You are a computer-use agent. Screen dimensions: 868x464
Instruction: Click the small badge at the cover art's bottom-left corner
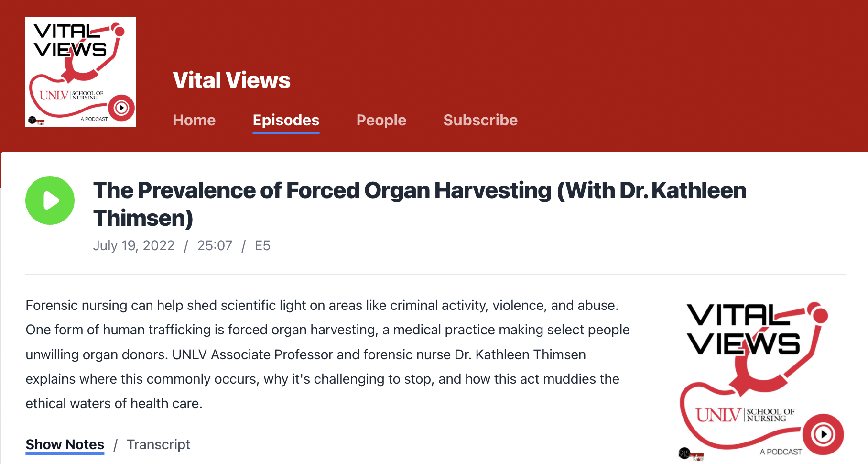pos(685,453)
